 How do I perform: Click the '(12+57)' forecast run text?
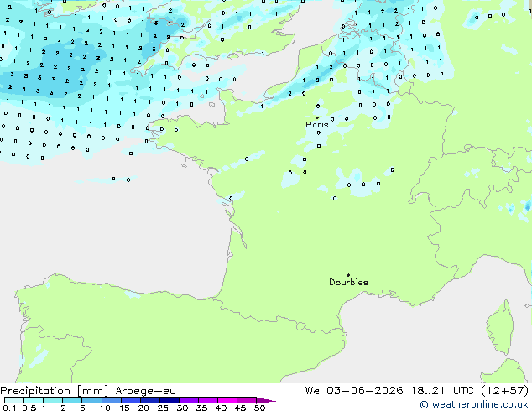(x=505, y=391)
